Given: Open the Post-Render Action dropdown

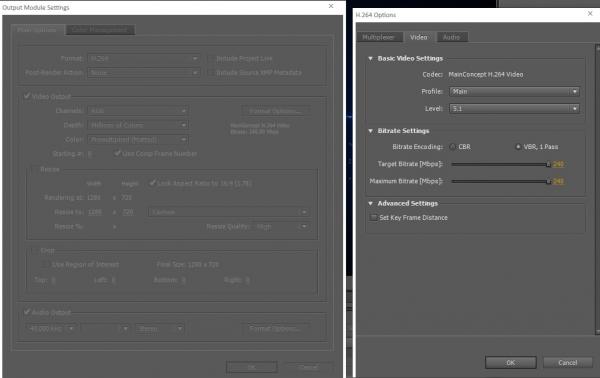Looking at the screenshot, I should (x=143, y=73).
